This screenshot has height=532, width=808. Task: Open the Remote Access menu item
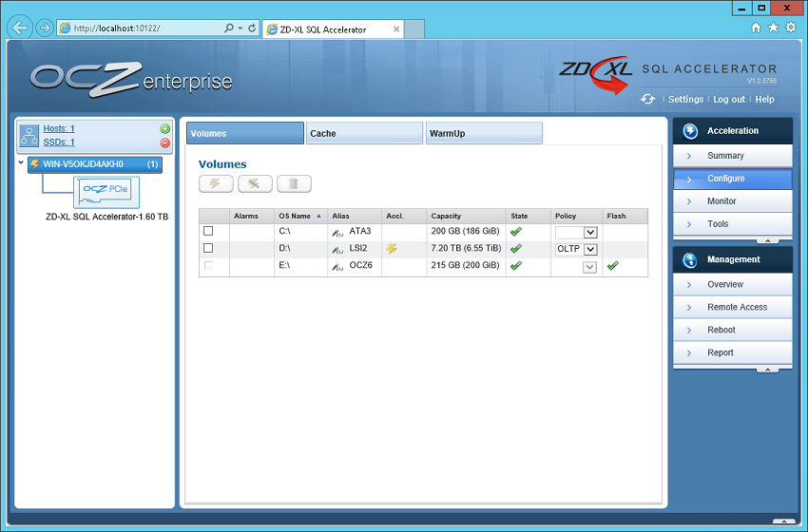[732, 307]
